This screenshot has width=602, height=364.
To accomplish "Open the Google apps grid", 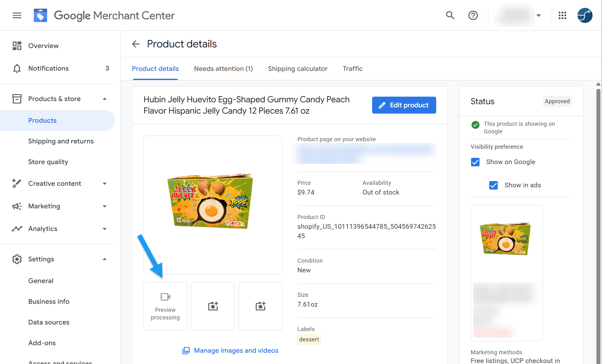I will point(562,15).
